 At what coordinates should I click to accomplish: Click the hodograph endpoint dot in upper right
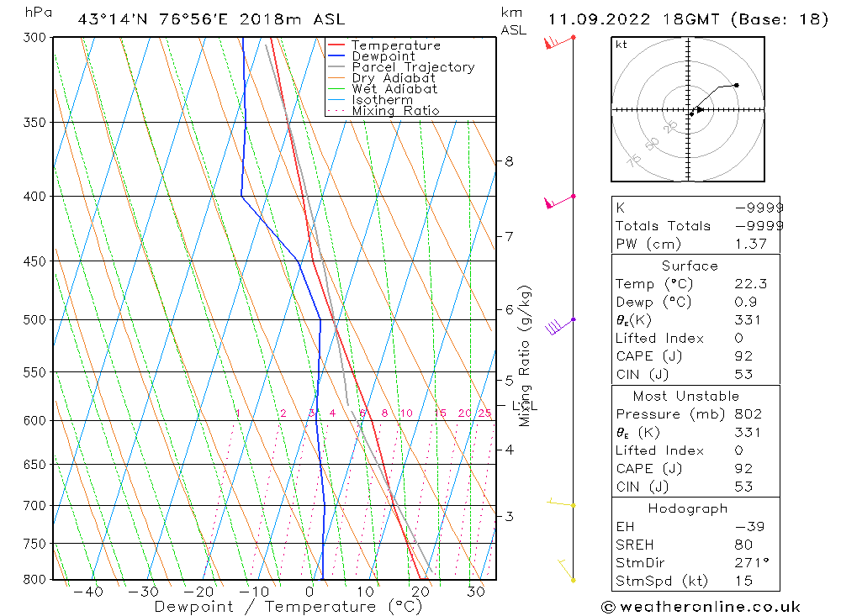tap(737, 85)
